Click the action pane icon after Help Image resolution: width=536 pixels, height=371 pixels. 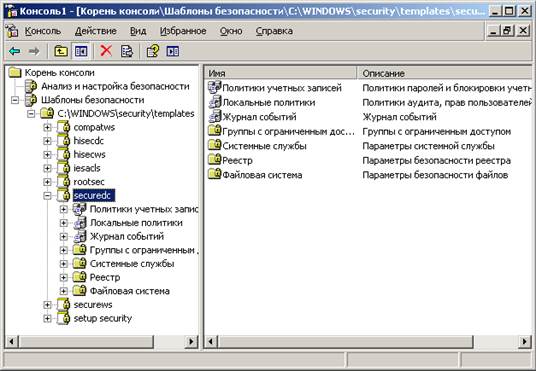click(x=173, y=51)
